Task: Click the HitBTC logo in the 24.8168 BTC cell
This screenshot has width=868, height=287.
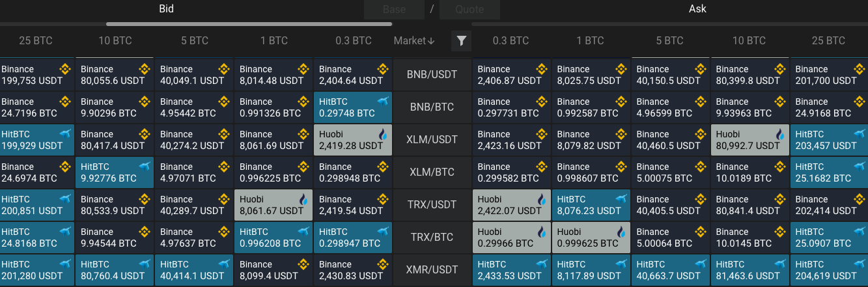Action: tap(65, 232)
